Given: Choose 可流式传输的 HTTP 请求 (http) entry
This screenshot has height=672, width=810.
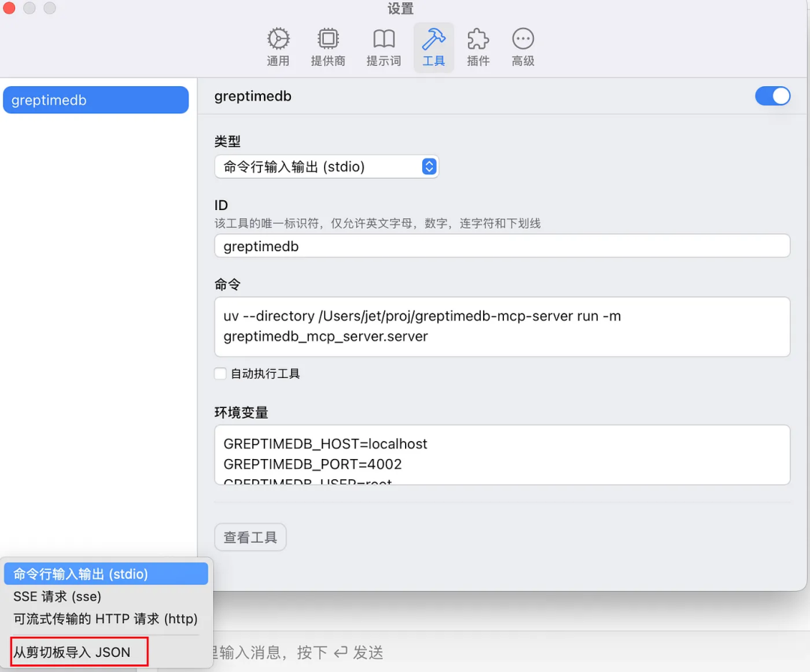Looking at the screenshot, I should pyautogui.click(x=106, y=619).
